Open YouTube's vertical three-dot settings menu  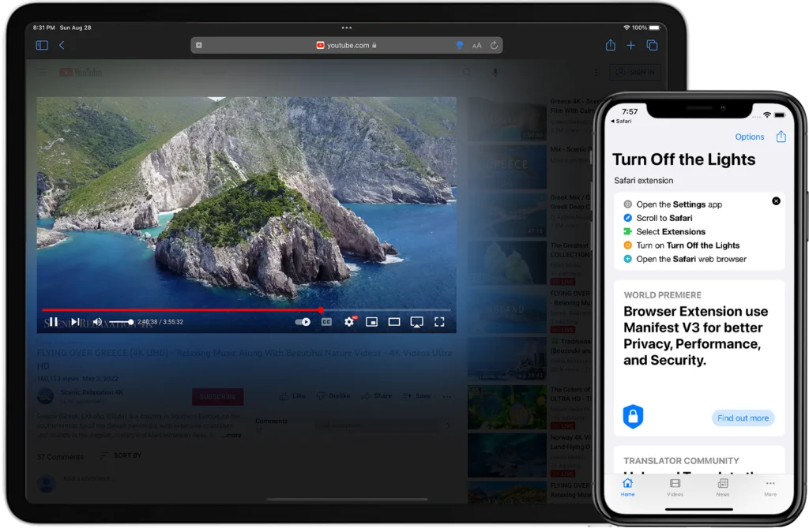[596, 72]
